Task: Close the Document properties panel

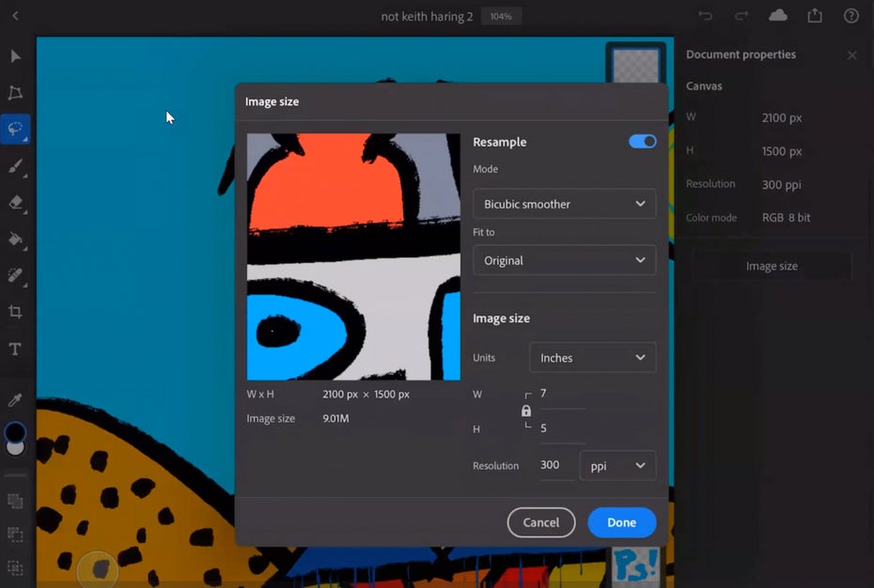Action: pos(852,55)
